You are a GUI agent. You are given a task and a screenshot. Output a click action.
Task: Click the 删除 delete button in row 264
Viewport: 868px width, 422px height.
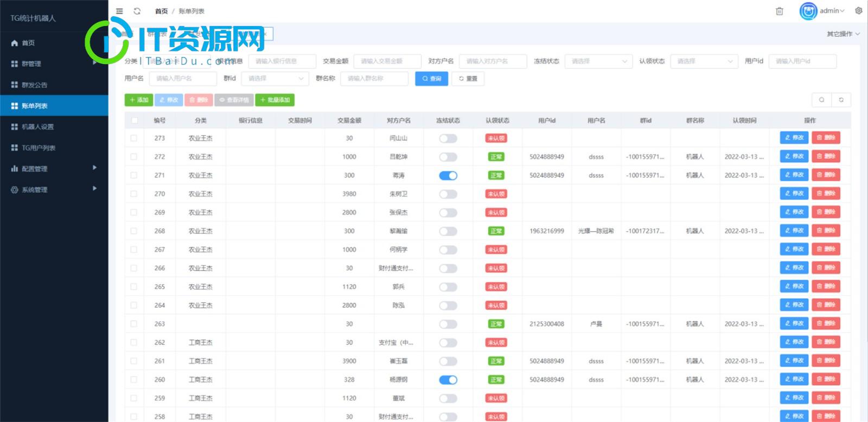pyautogui.click(x=826, y=305)
